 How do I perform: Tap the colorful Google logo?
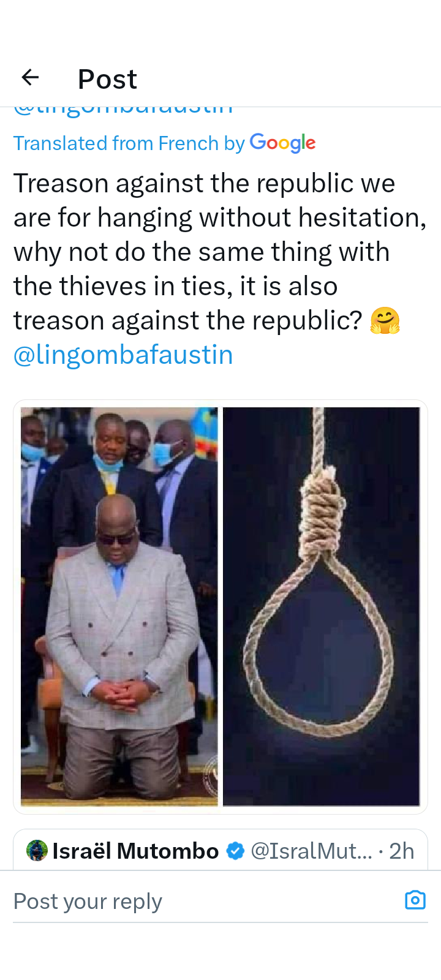coord(282,143)
